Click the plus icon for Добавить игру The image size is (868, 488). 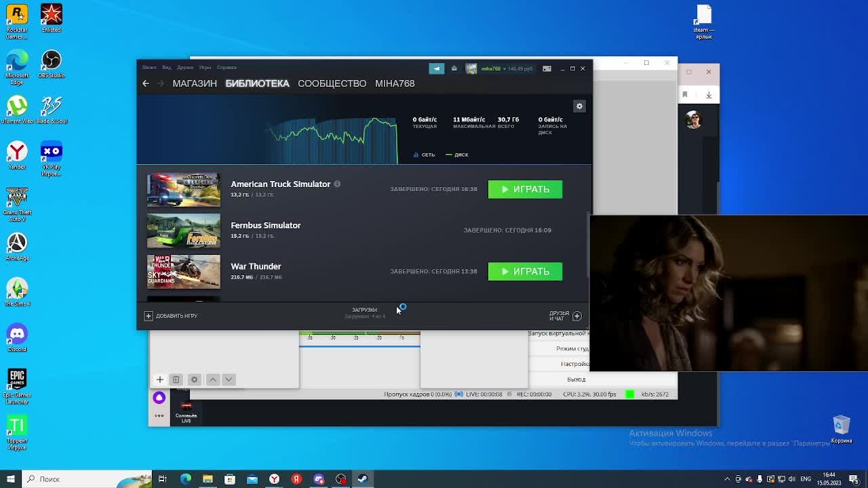149,316
